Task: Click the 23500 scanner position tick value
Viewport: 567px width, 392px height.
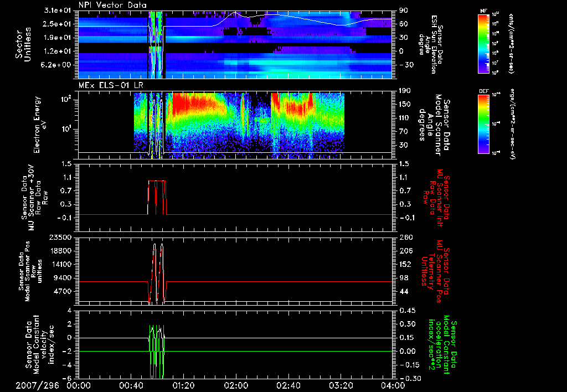Action: 61,237
